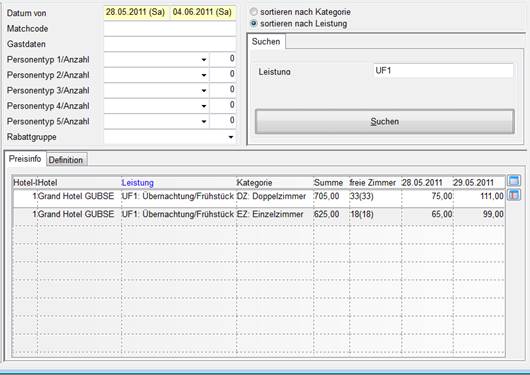The height and width of the screenshot is (375, 530).
Task: Select sortieren nach Kategorie radio button
Action: pyautogui.click(x=254, y=12)
